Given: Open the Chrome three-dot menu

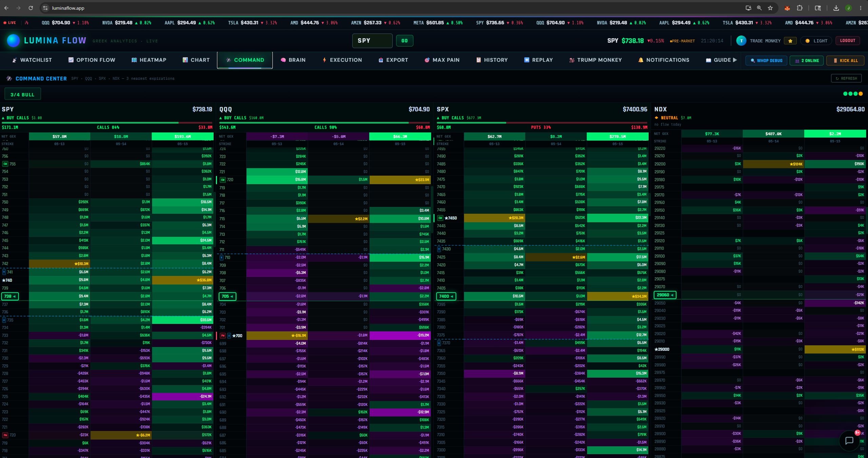Looking at the screenshot, I should point(861,8).
